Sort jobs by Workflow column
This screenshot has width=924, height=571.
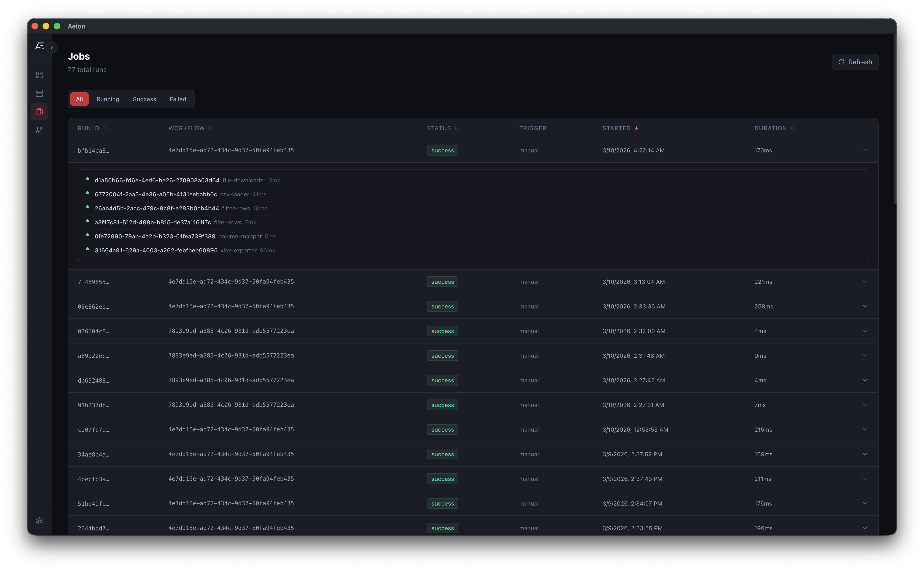(x=210, y=128)
